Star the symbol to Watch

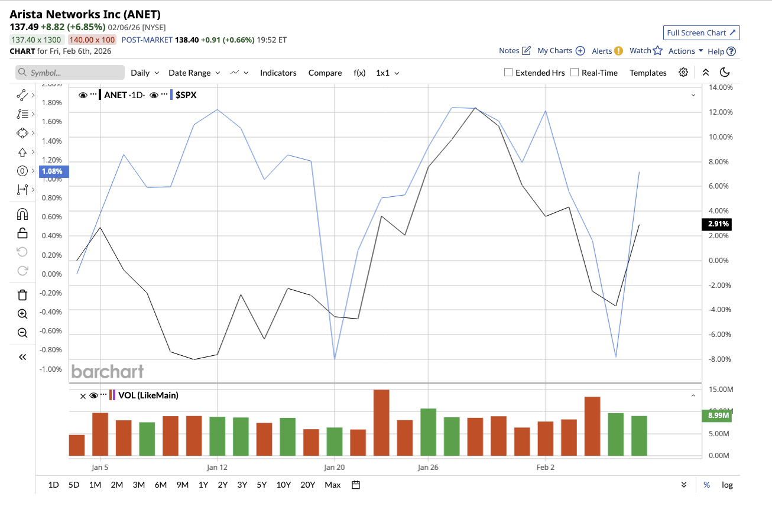click(657, 51)
